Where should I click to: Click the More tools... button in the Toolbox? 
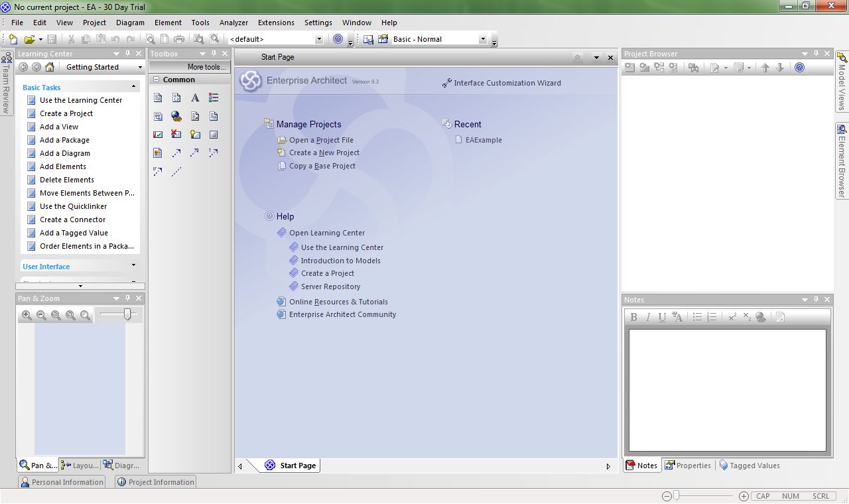point(190,67)
